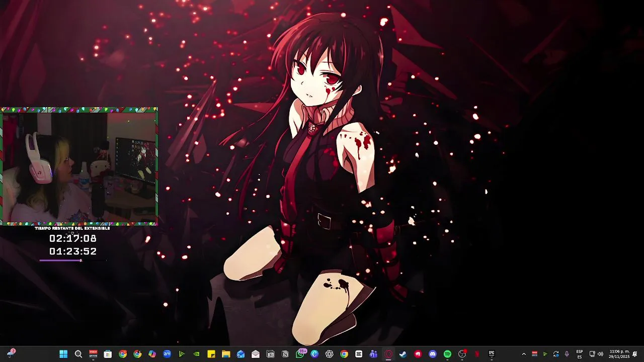Open Microsoft Teams taskbar icon
This screenshot has height=362, width=644.
[373, 354]
